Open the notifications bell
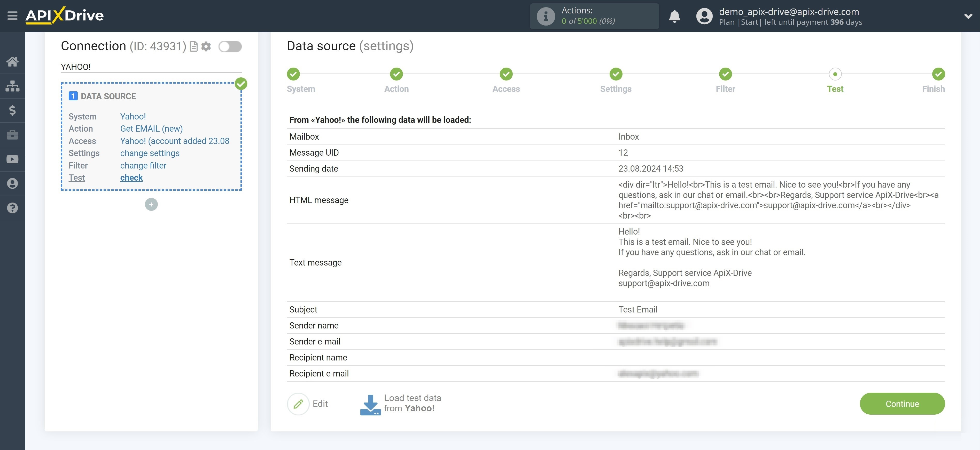Viewport: 980px width, 450px height. pyautogui.click(x=674, y=16)
